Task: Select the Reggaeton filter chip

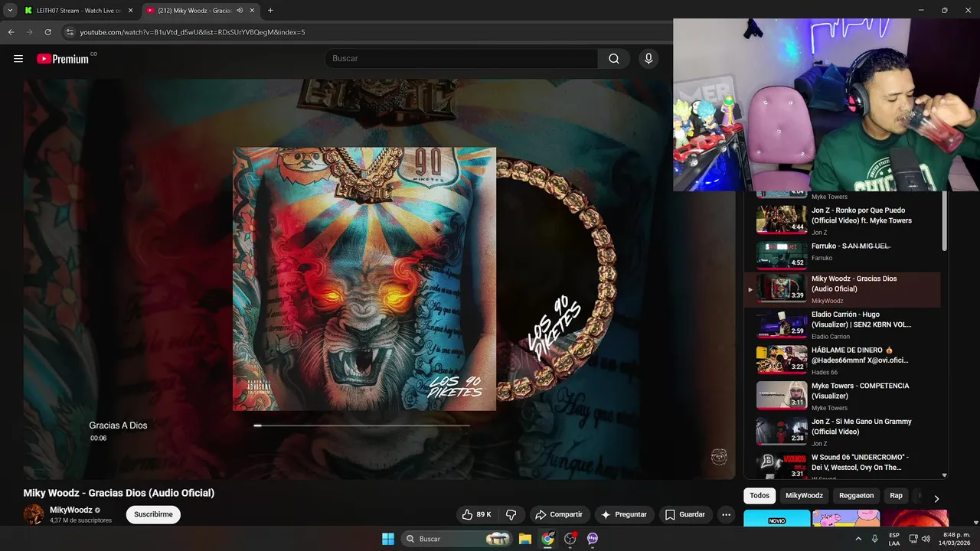Action: (856, 496)
